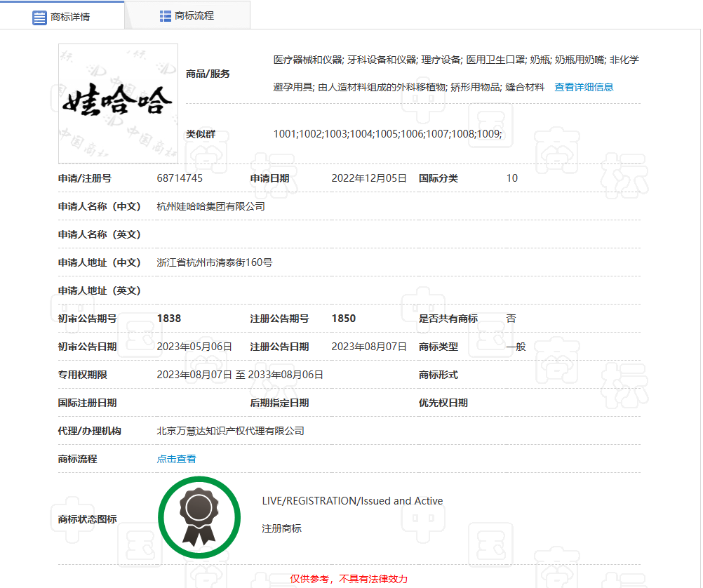This screenshot has height=588, width=703.
Task: Click preliminary announcement issue number 1838
Action: (168, 319)
